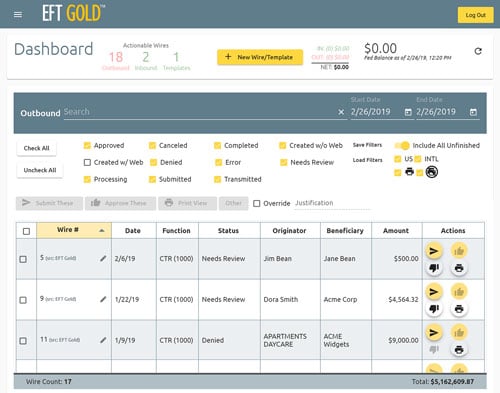Image resolution: width=500 pixels, height=393 pixels.
Task: Approve wire 9 with thumbs up
Action: pyautogui.click(x=459, y=292)
